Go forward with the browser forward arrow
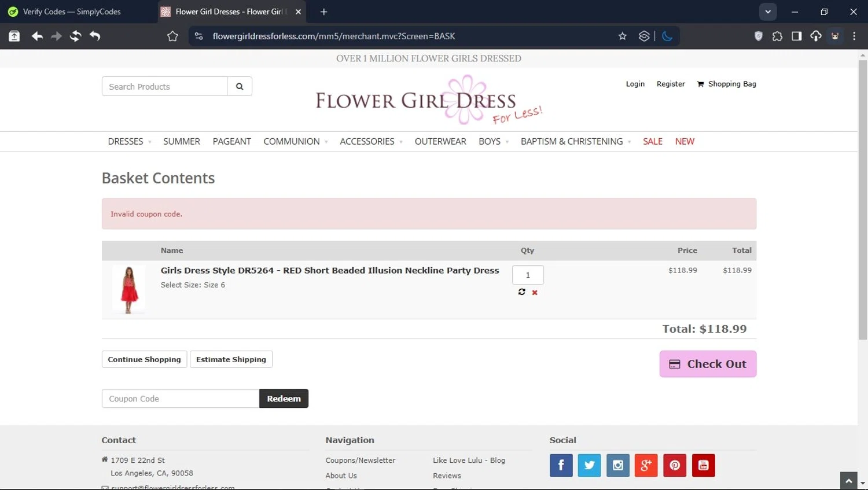This screenshot has width=868, height=490. 56,36
